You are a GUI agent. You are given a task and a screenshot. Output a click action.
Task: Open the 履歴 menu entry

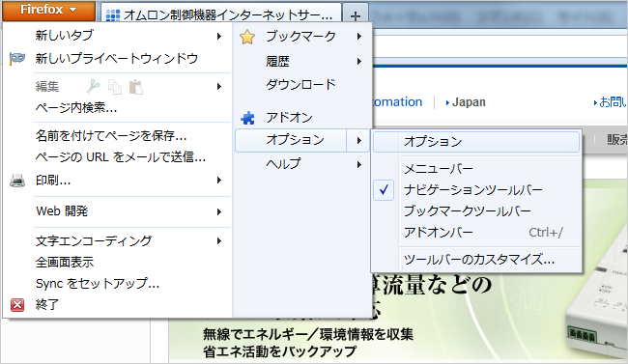pos(277,61)
